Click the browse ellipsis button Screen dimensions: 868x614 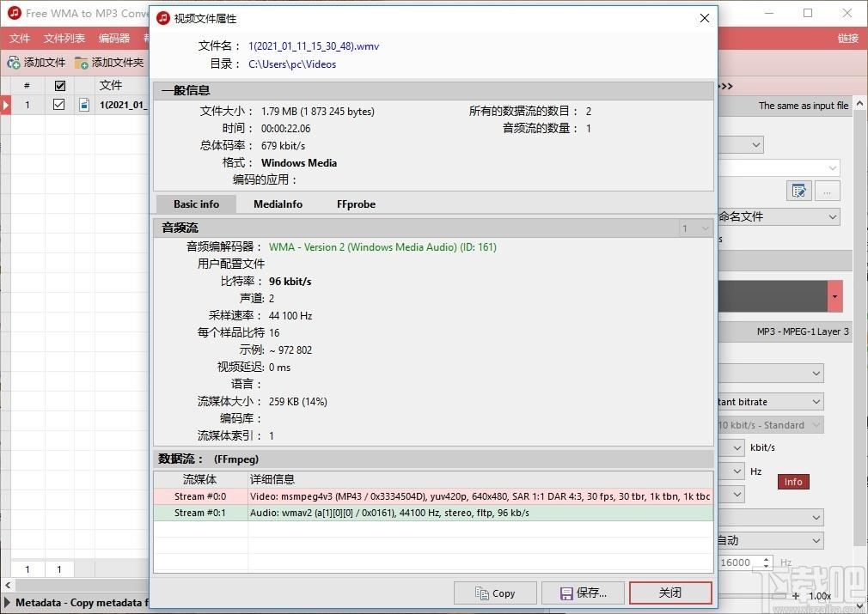[x=827, y=191]
